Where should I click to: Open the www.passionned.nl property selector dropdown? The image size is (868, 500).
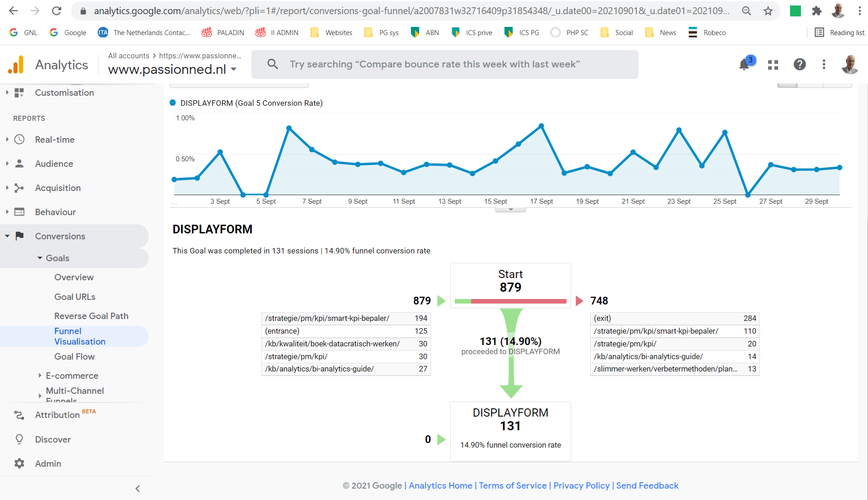233,69
